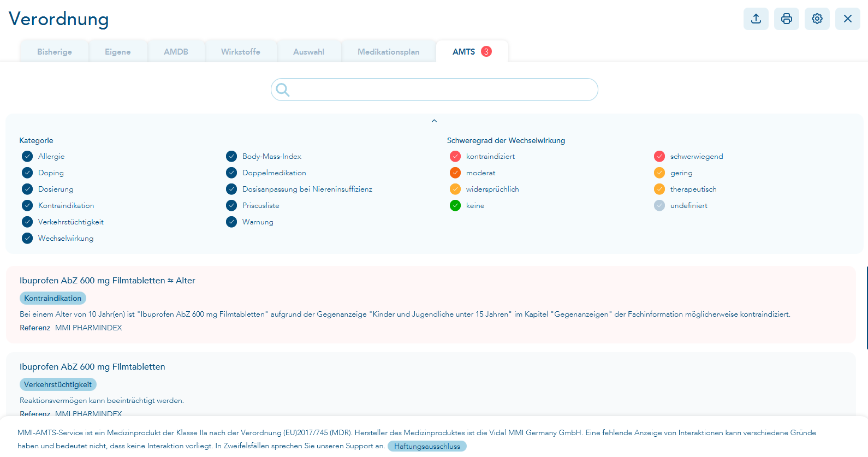
Task: Open the Haftungsausschluss link
Action: [427, 446]
